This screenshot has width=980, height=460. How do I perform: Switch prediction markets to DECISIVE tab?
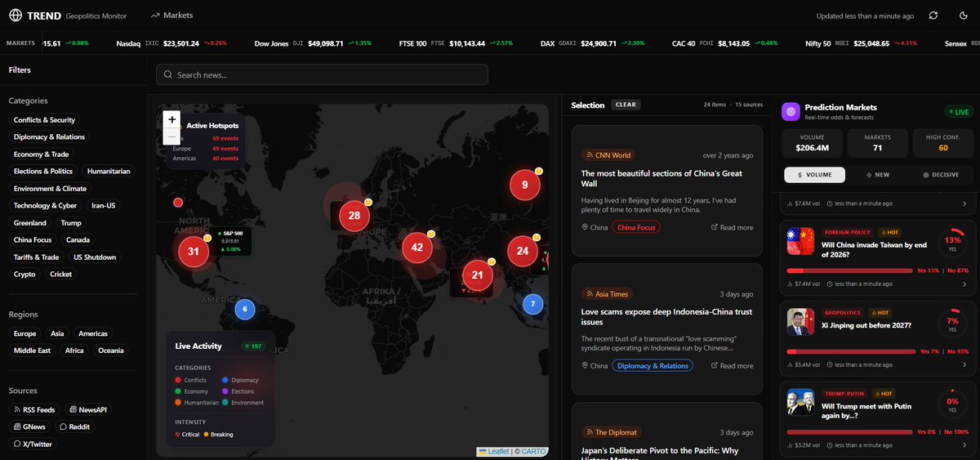pos(940,175)
